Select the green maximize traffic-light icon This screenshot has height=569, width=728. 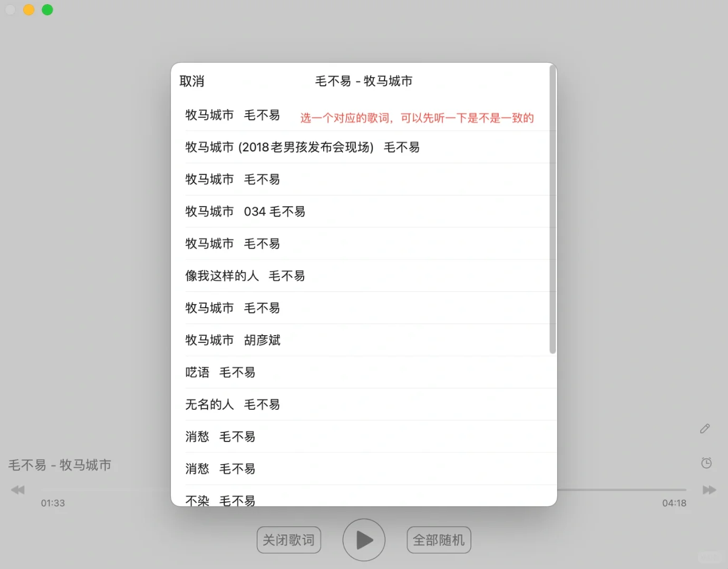click(x=47, y=9)
